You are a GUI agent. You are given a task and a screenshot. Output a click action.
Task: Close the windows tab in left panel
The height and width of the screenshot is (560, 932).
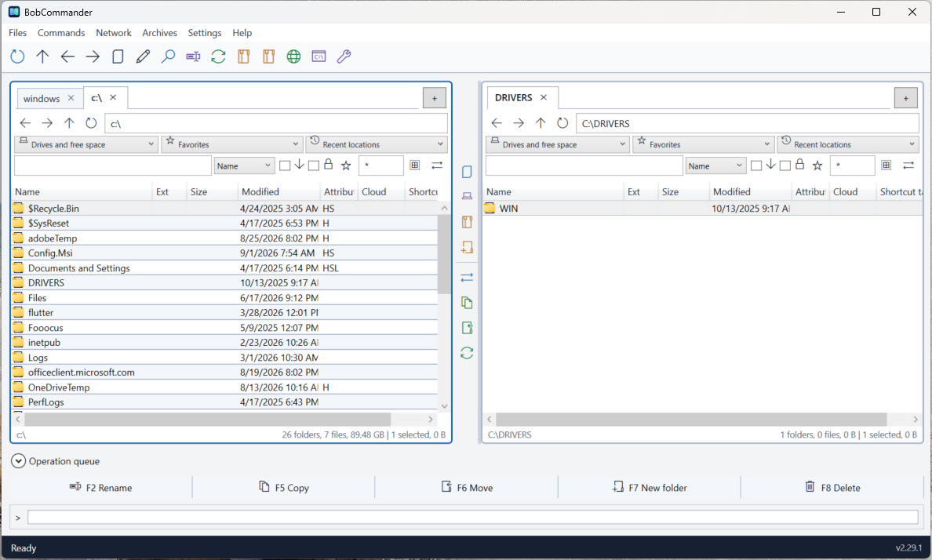tap(71, 98)
